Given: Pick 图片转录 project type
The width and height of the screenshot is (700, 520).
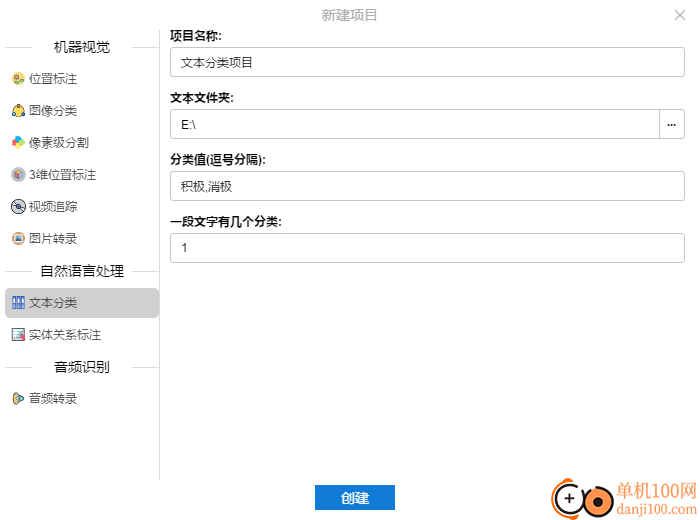Looking at the screenshot, I should (82, 239).
